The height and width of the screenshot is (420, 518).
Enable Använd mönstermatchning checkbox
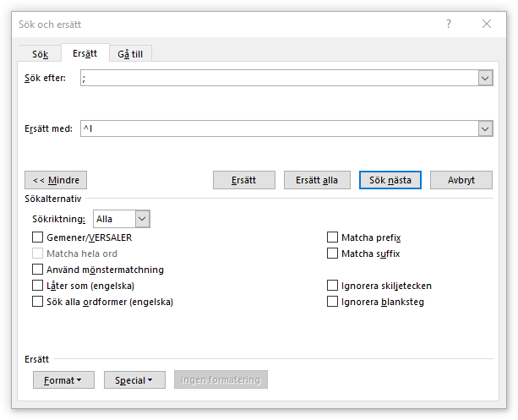coord(38,270)
